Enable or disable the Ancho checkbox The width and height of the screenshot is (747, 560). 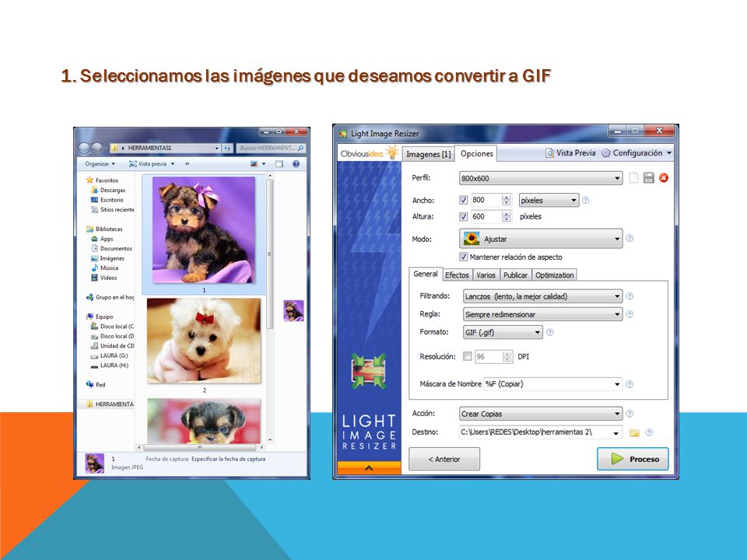coord(463,201)
